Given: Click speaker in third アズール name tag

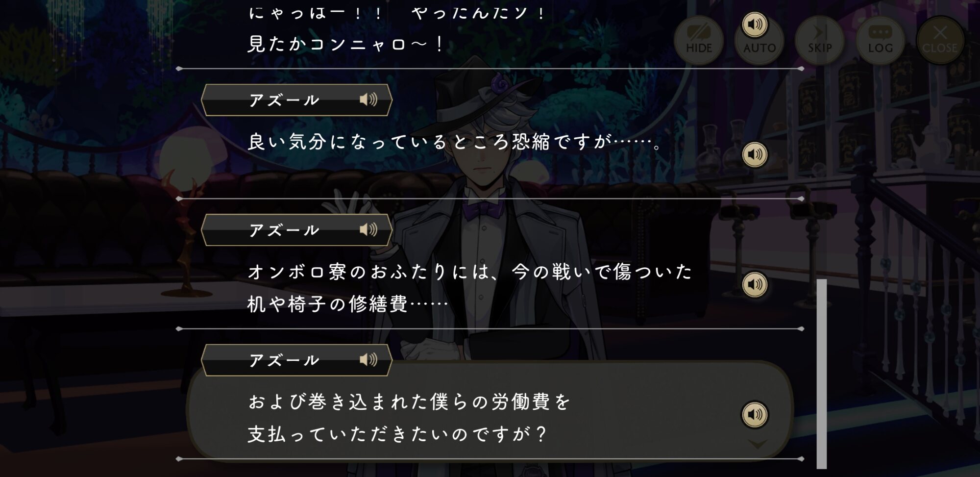Looking at the screenshot, I should (368, 360).
